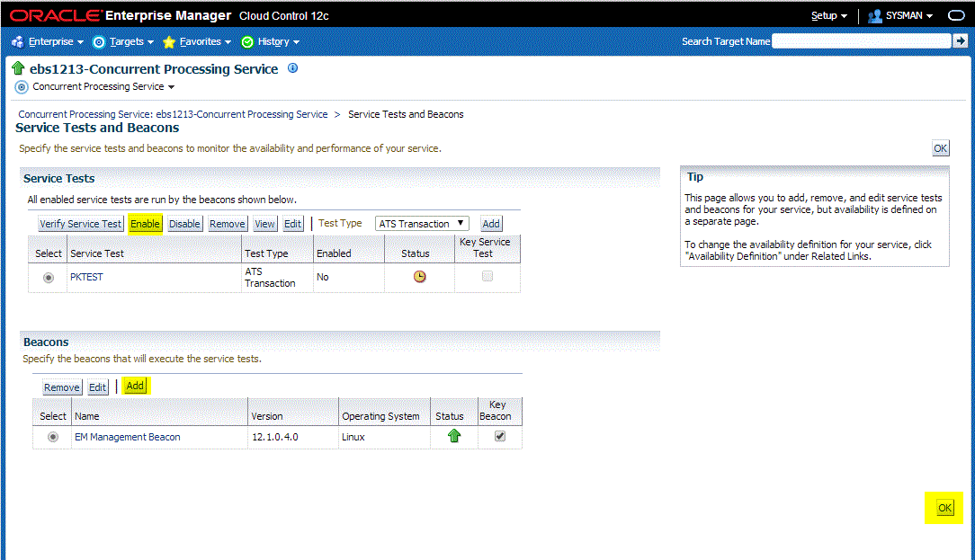The height and width of the screenshot is (560, 975).
Task: Click the Enabled value 'No' for PKTEST
Action: pyautogui.click(x=323, y=277)
